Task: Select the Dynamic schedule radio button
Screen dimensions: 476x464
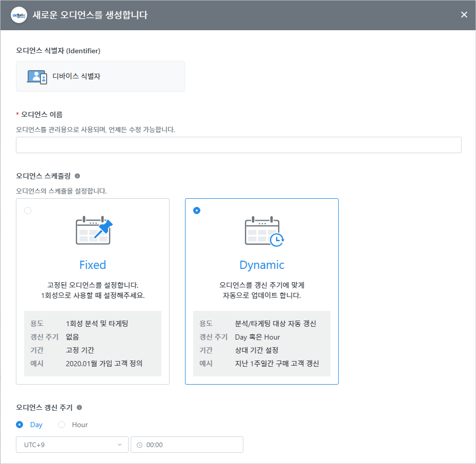Action: click(x=197, y=210)
